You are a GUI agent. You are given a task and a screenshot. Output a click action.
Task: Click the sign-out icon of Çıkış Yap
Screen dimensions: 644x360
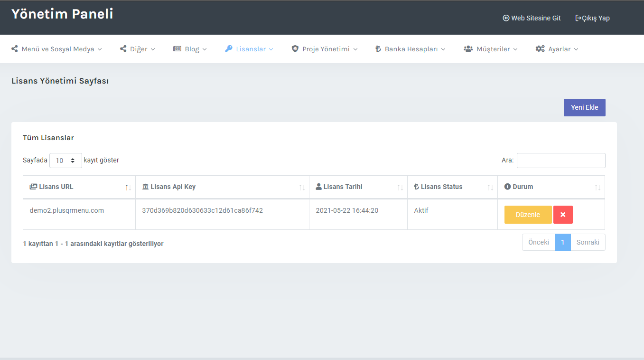point(578,18)
